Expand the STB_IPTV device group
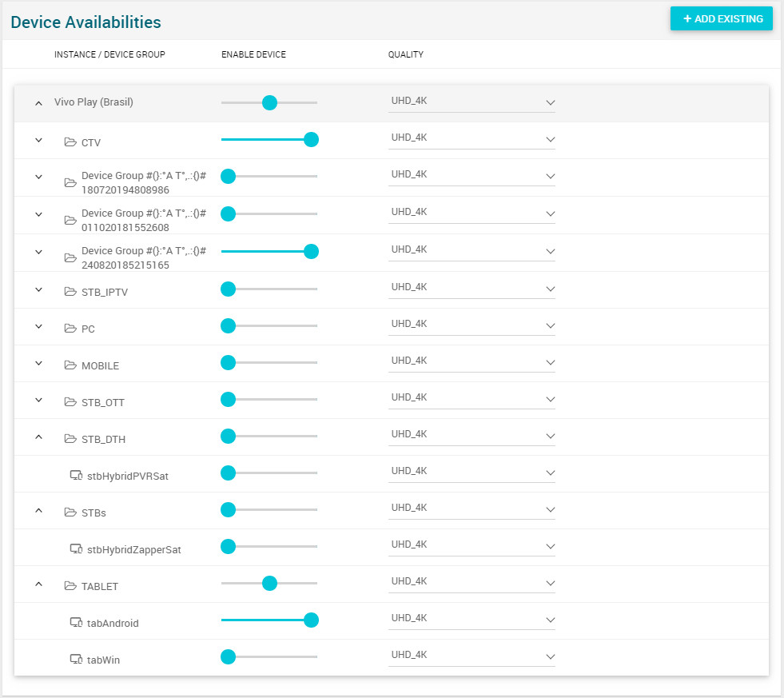This screenshot has height=698, width=784. 38,289
